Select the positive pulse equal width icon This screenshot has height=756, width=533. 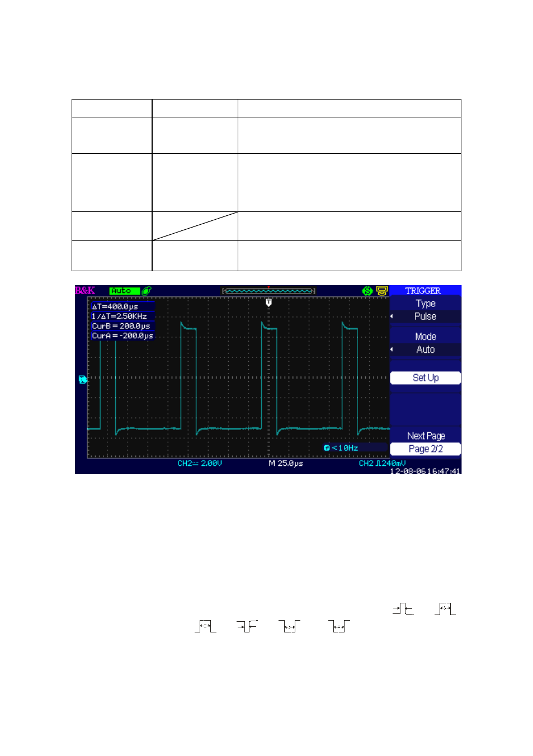pyautogui.click(x=205, y=626)
